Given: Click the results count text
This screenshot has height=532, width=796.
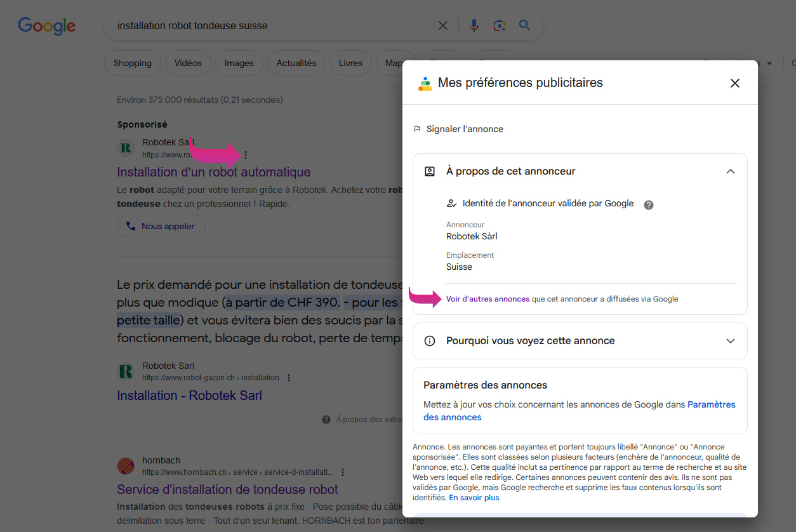Looking at the screenshot, I should 200,100.
